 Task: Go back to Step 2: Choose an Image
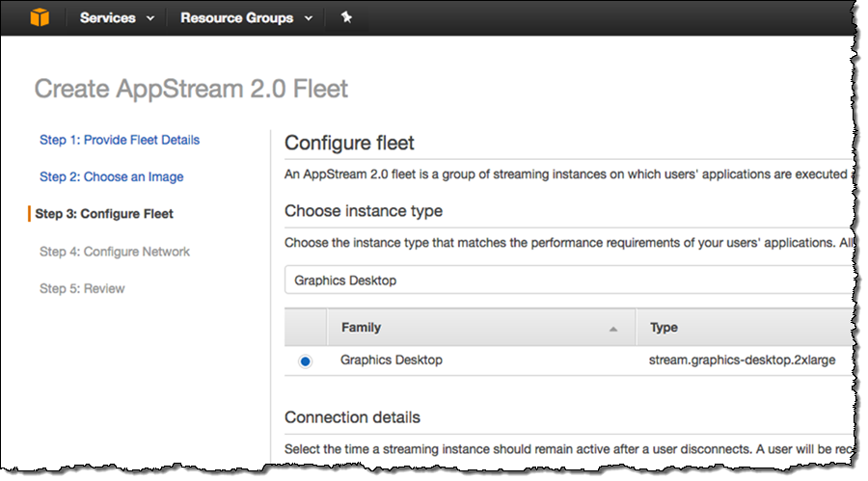click(111, 176)
